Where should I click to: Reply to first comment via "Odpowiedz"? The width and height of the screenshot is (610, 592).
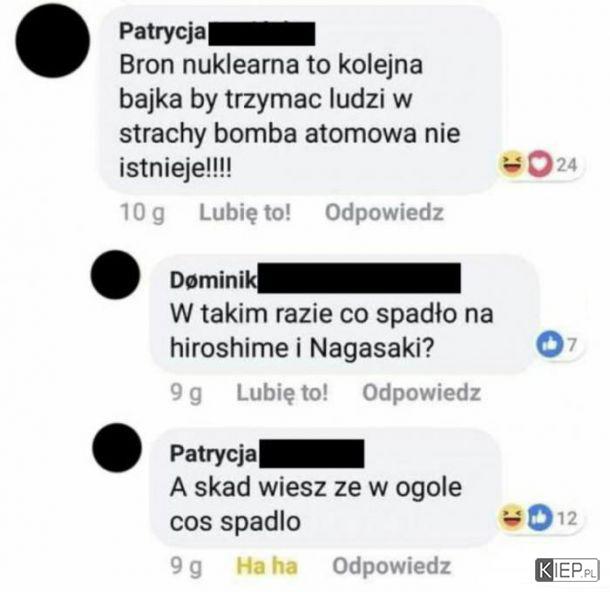click(x=384, y=212)
